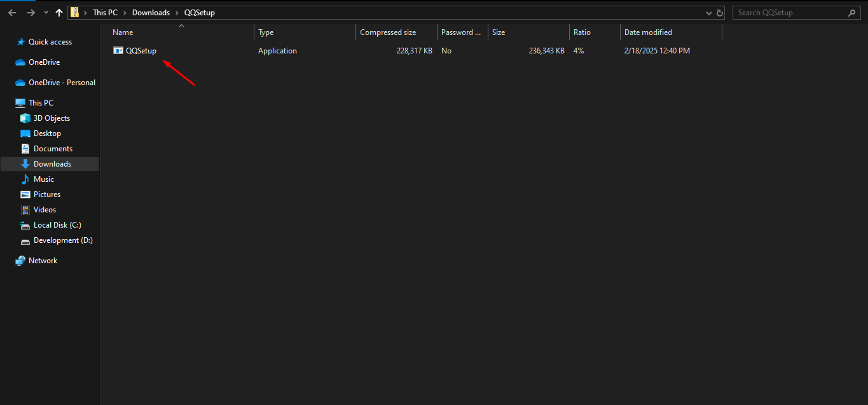868x405 pixels.
Task: Click the Pictures icon in sidebar
Action: coord(25,195)
